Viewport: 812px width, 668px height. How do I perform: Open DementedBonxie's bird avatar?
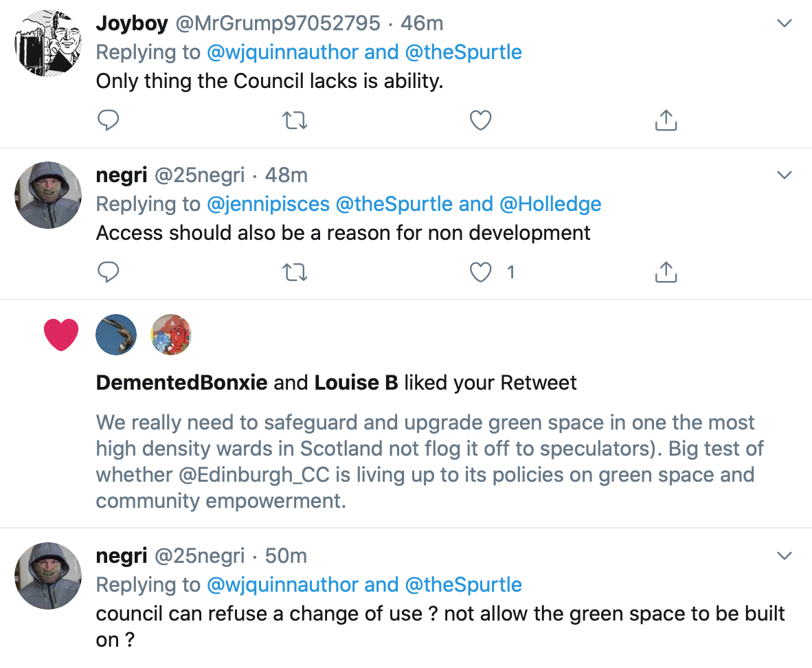coord(116,335)
